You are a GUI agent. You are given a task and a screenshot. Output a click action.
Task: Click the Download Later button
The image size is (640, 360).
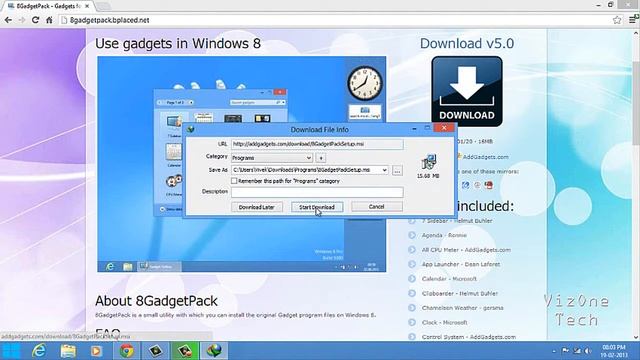tap(257, 207)
